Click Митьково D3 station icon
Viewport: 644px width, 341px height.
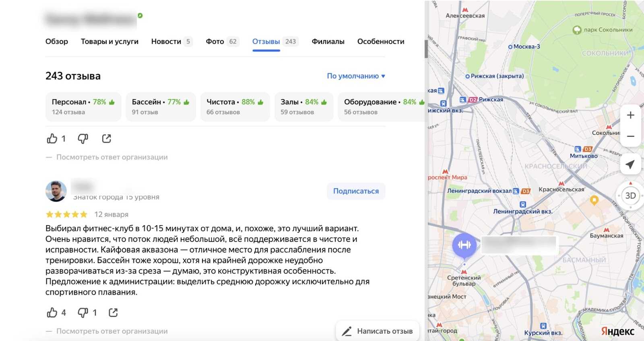588,149
